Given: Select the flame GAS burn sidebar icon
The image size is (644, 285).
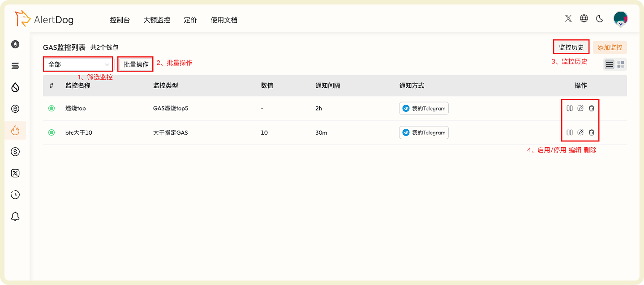Looking at the screenshot, I should point(15,130).
